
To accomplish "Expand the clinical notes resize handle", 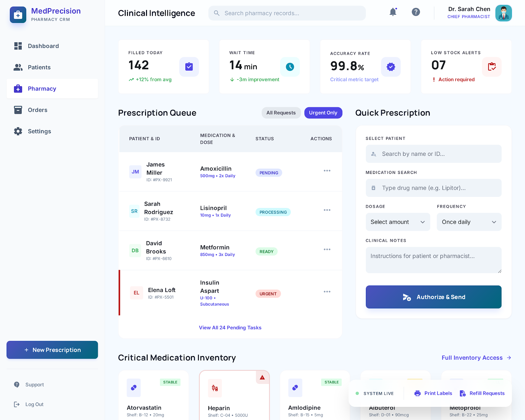I will pos(499,272).
